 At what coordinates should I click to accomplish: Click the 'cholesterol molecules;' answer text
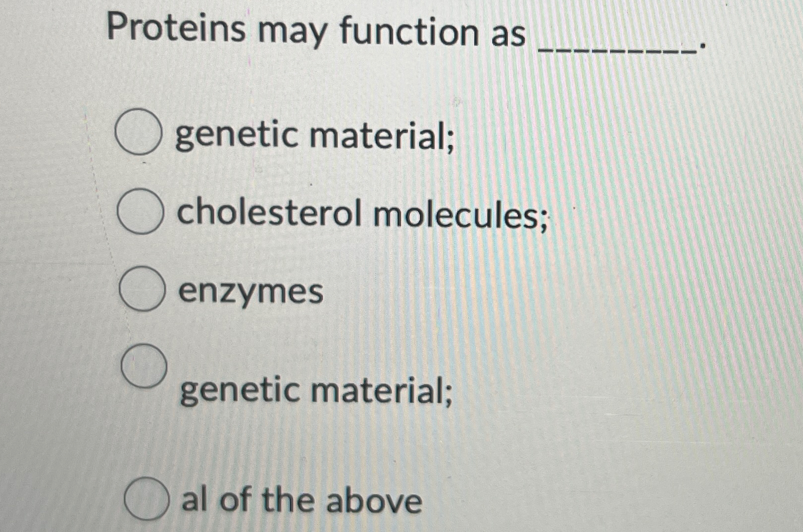361,214
